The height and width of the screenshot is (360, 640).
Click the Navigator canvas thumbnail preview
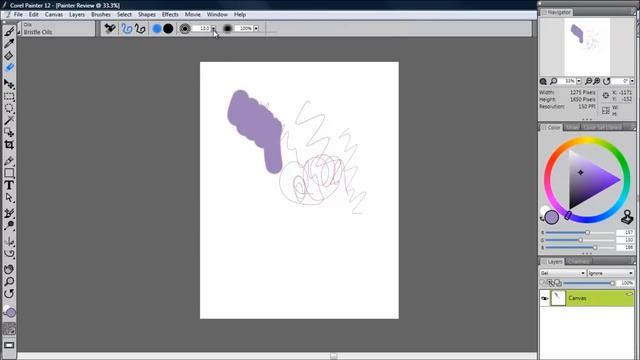[587, 47]
